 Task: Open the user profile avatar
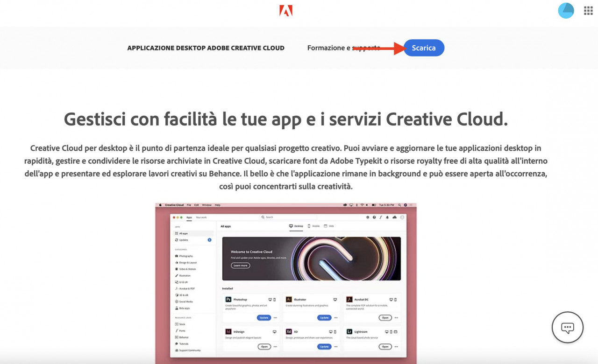(566, 11)
